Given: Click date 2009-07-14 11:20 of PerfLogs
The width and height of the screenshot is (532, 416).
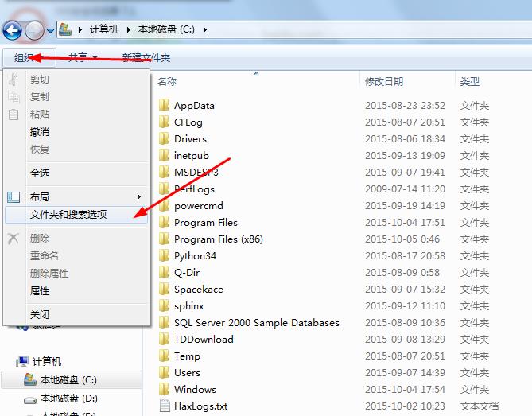Looking at the screenshot, I should [405, 189].
